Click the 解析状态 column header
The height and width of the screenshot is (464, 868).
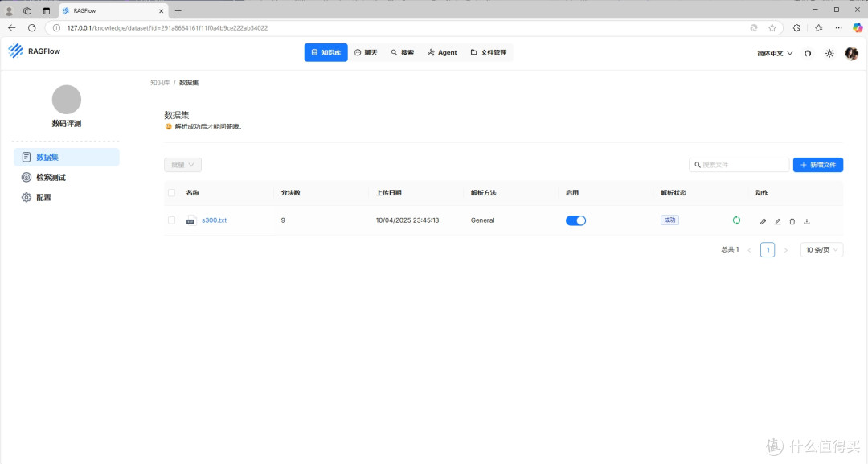(674, 193)
